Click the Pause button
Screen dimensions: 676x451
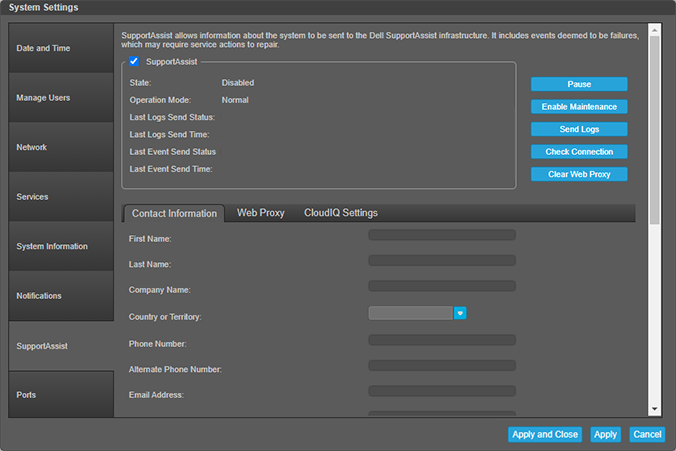click(x=579, y=84)
